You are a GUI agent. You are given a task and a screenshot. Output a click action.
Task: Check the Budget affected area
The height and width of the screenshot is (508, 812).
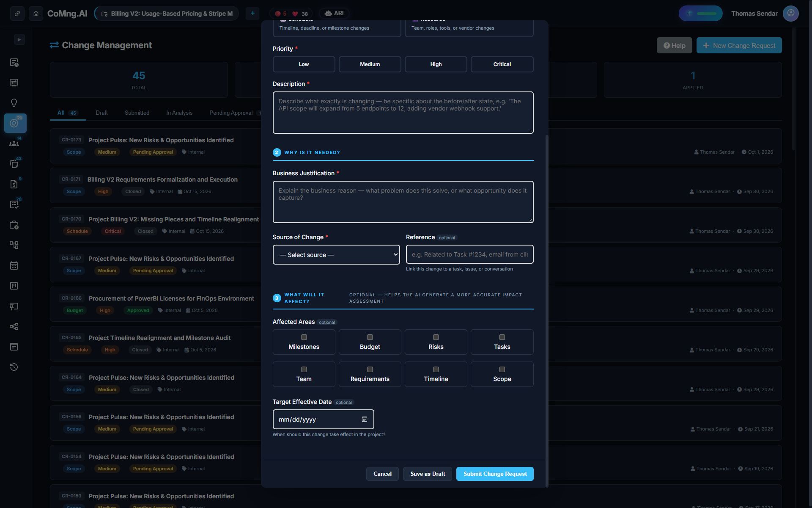370,337
